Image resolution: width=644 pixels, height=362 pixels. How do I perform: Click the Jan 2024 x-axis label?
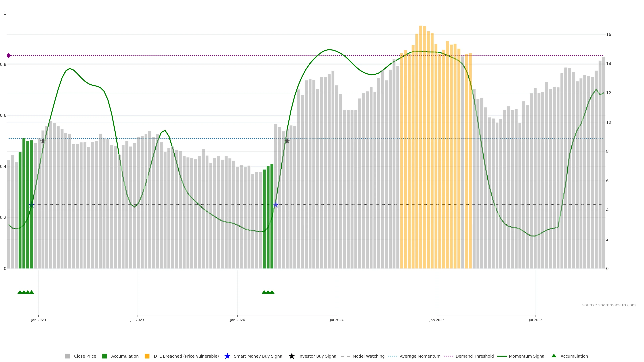237,320
